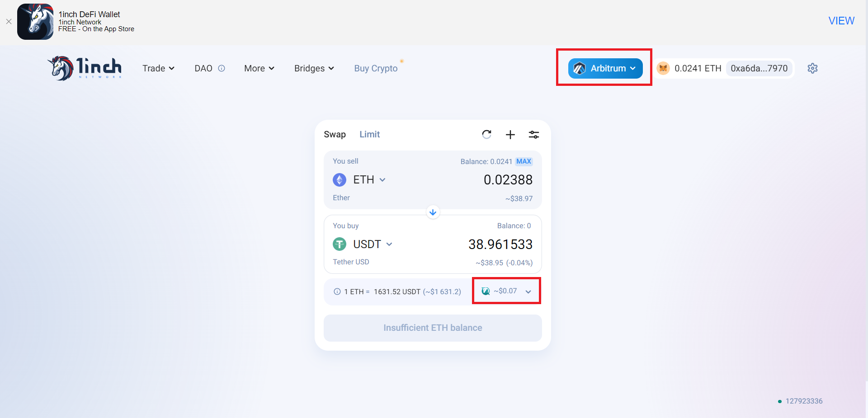The image size is (868, 418).
Task: Click the Ethereum token icon
Action: [x=340, y=180]
